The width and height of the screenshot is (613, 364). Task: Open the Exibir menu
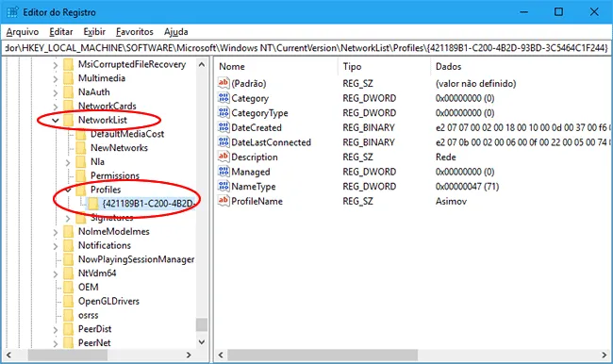pos(94,32)
